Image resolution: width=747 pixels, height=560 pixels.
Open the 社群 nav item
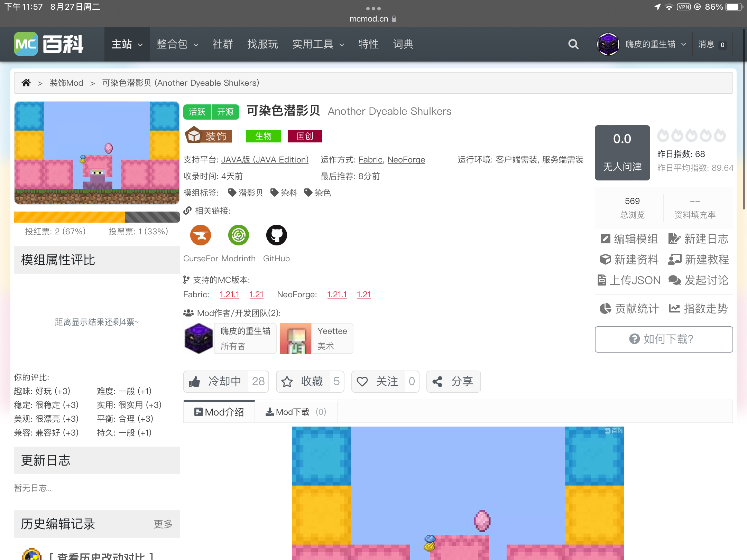[x=223, y=44]
